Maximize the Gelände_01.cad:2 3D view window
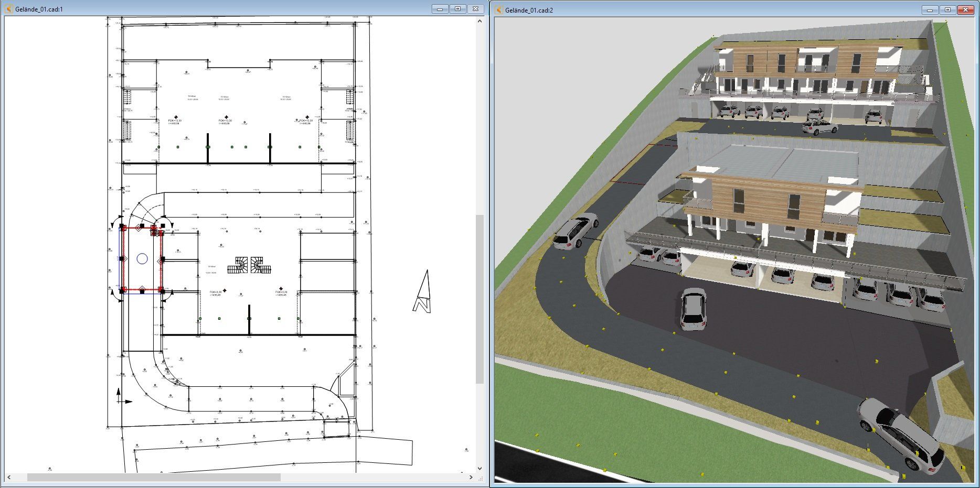 947,9
